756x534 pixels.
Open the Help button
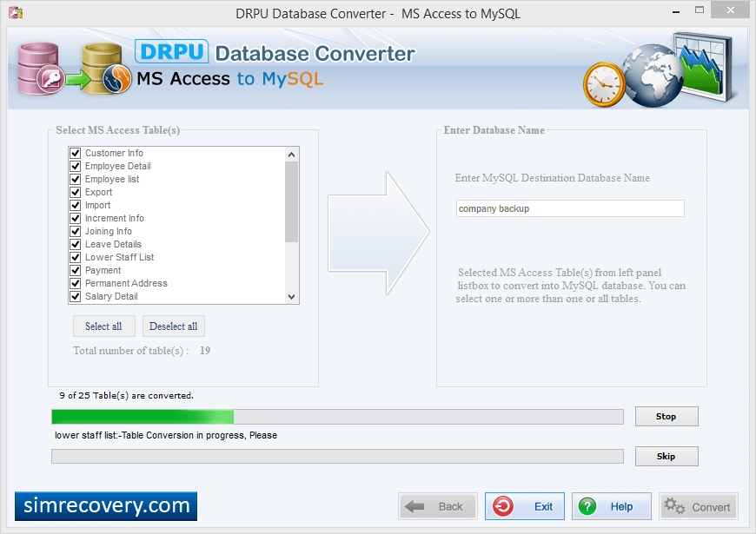pyautogui.click(x=612, y=506)
